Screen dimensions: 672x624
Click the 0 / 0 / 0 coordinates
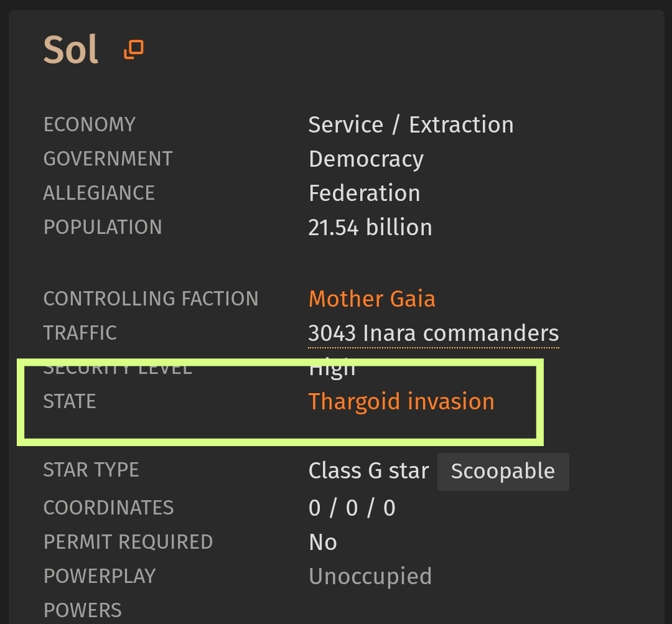pos(352,508)
